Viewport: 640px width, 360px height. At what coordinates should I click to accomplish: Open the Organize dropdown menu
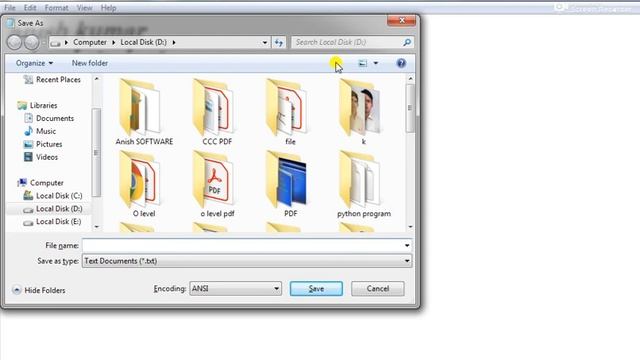pos(34,63)
